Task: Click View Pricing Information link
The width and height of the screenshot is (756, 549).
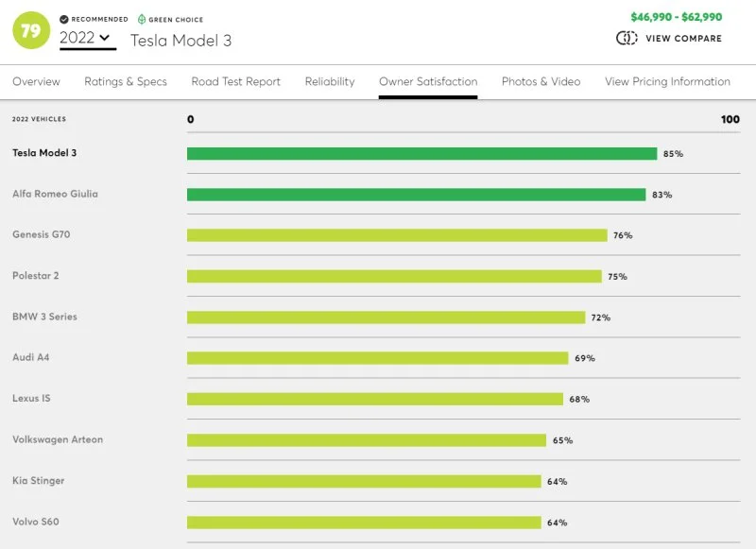Action: click(667, 82)
